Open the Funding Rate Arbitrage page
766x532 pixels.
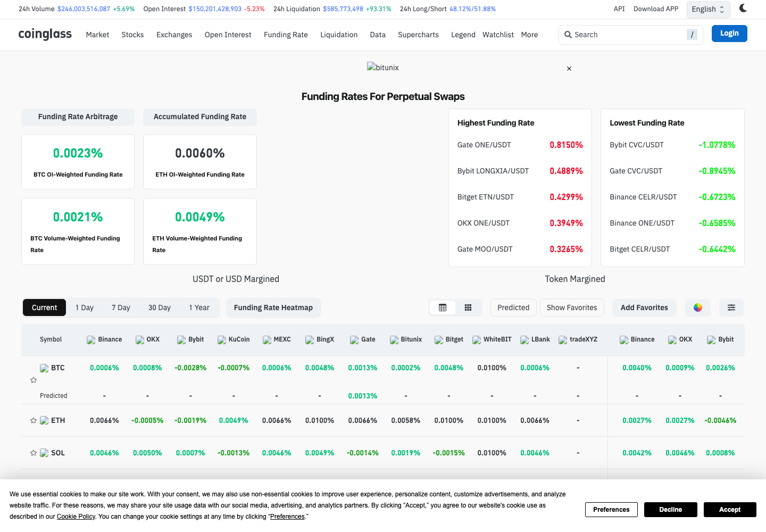point(78,117)
